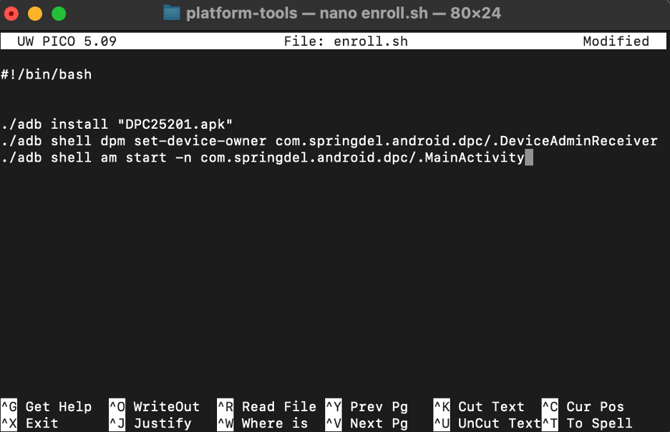
Task: Click the Modified status indicator
Action: 616,41
